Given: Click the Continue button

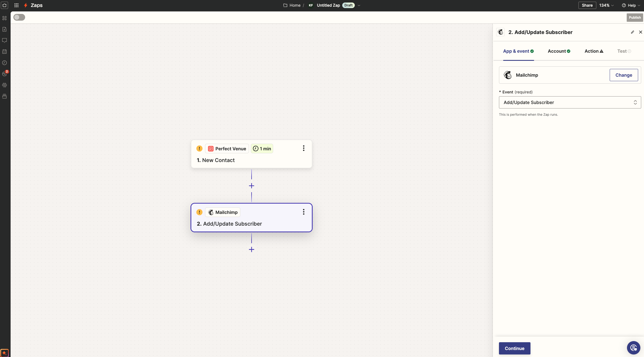Looking at the screenshot, I should click(x=514, y=348).
